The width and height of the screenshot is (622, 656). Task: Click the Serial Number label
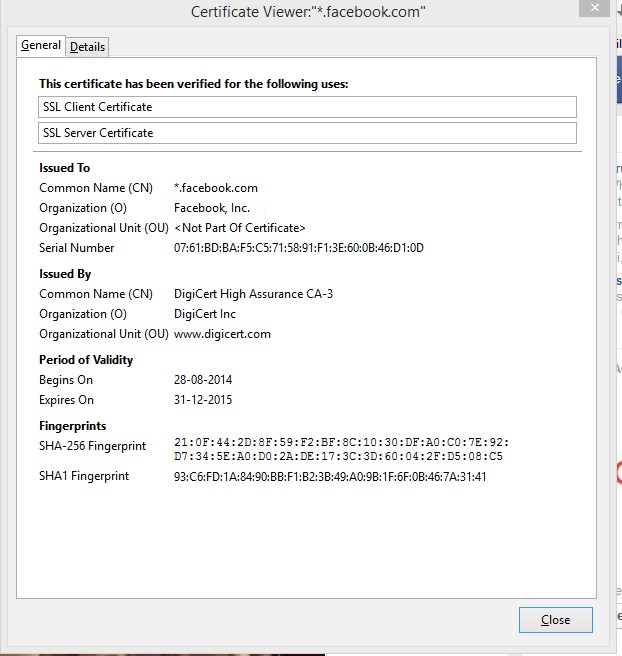pyautogui.click(x=77, y=248)
